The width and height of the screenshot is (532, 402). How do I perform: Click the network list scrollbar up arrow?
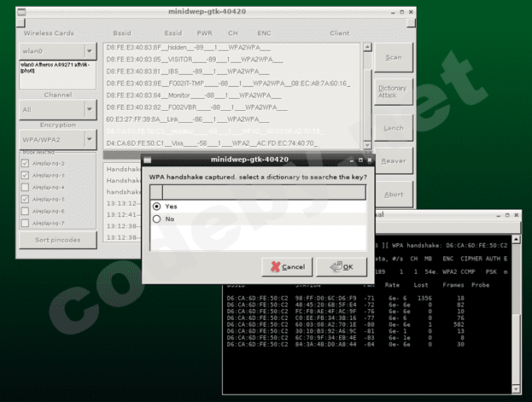pyautogui.click(x=366, y=47)
